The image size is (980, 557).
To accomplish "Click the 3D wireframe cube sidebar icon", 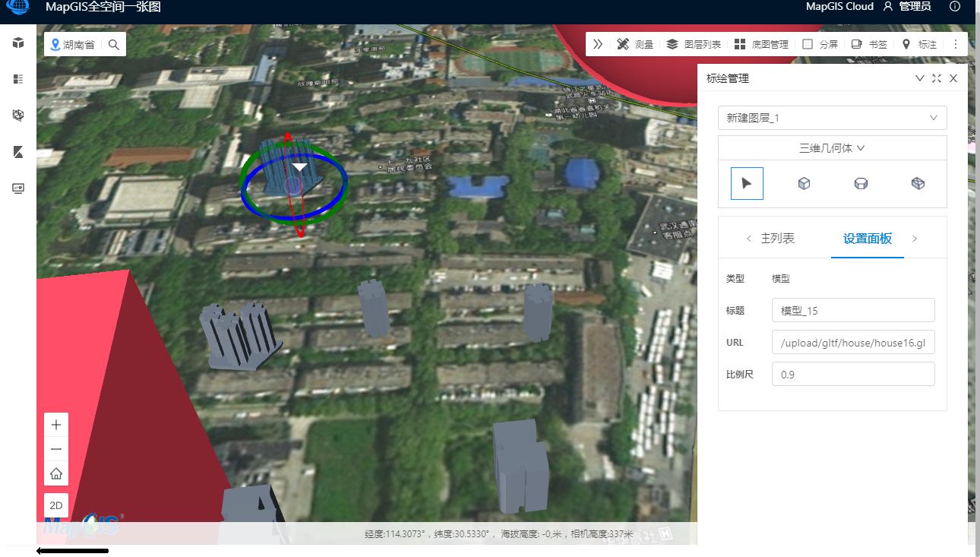I will click(x=18, y=116).
